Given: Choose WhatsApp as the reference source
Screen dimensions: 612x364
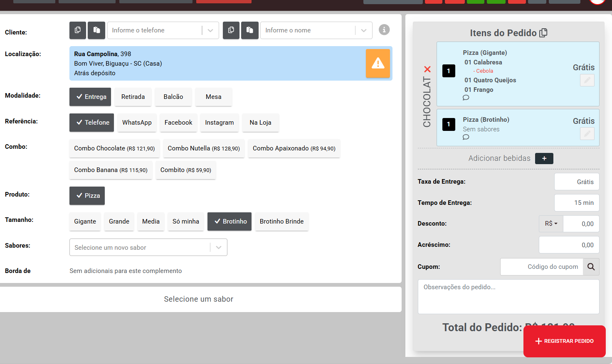Looking at the screenshot, I should click(x=137, y=123).
